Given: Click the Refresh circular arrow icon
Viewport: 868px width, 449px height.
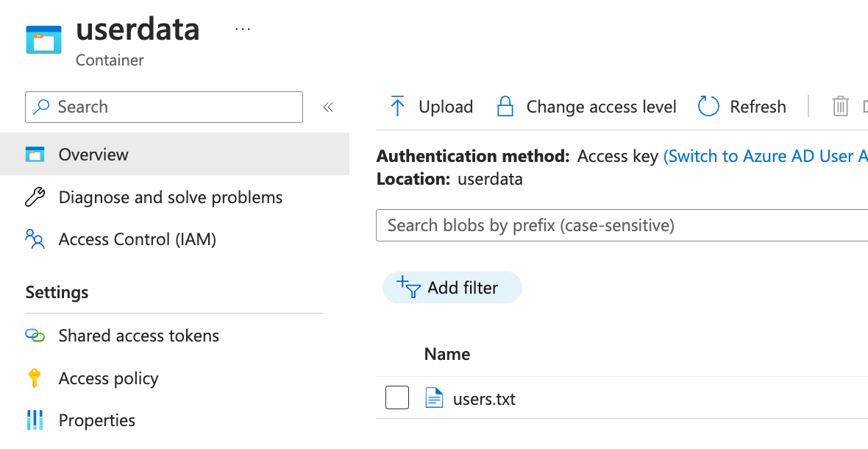Looking at the screenshot, I should click(708, 107).
